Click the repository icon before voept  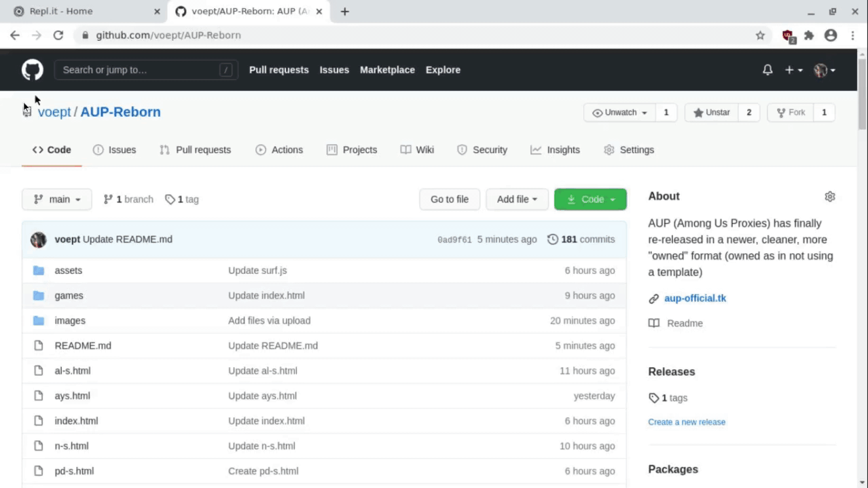(x=27, y=112)
